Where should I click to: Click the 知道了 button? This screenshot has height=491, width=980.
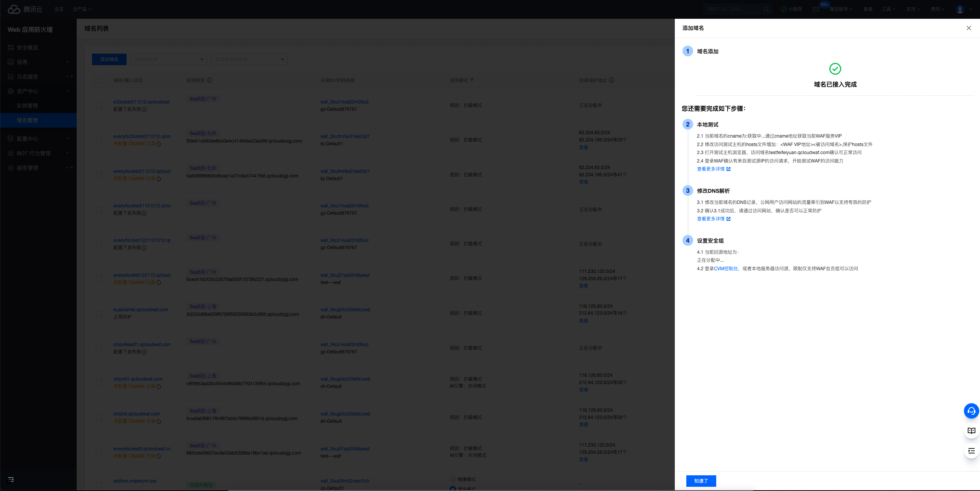click(701, 481)
